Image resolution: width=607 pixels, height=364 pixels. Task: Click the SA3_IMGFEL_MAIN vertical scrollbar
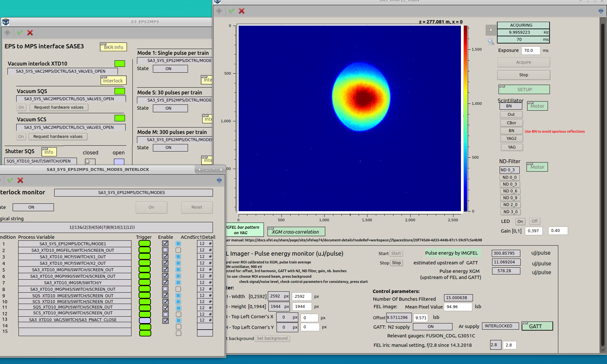pyautogui.click(x=603, y=185)
